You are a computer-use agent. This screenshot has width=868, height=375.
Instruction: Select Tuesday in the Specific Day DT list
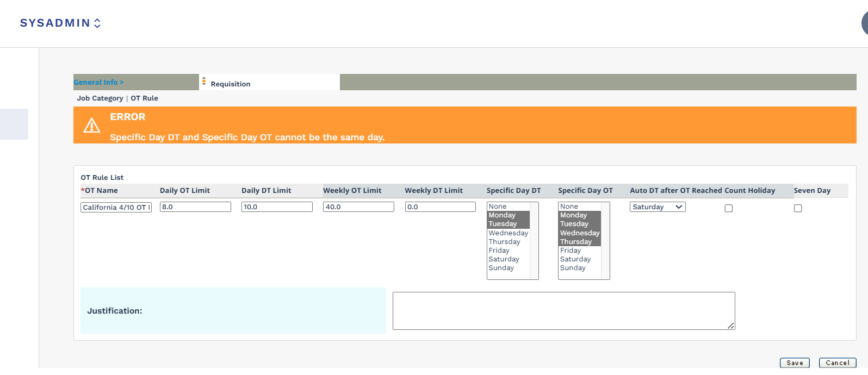click(x=509, y=224)
